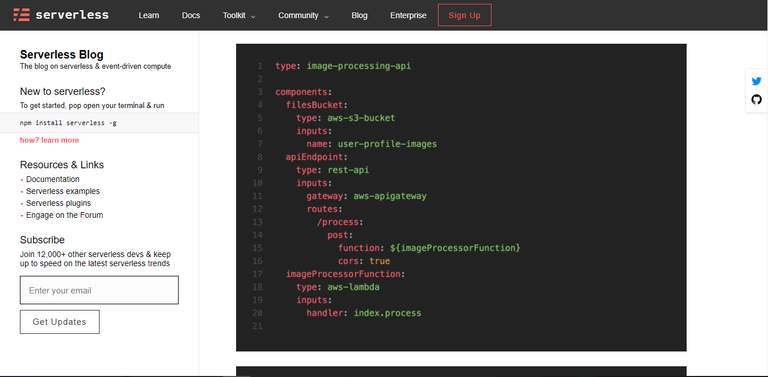The height and width of the screenshot is (377, 768).
Task: Click the 'apiEndpoint:' code line
Action: pos(316,157)
